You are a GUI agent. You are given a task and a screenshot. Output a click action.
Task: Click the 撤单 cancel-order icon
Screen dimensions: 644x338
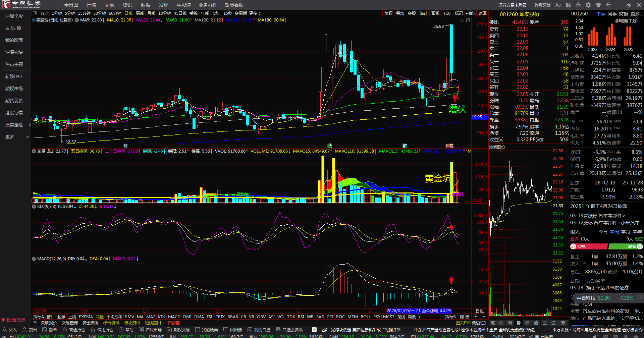pos(50,330)
